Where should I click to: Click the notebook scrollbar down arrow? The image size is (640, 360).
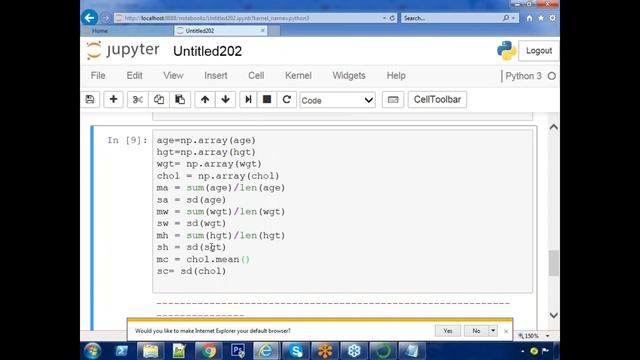(553, 315)
